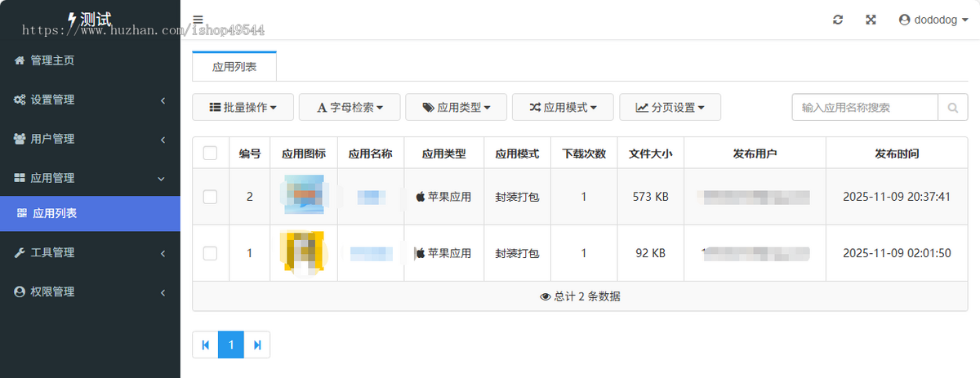The image size is (980, 378).
Task: Expand 工具管理 sidebar menu
Action: 90,253
